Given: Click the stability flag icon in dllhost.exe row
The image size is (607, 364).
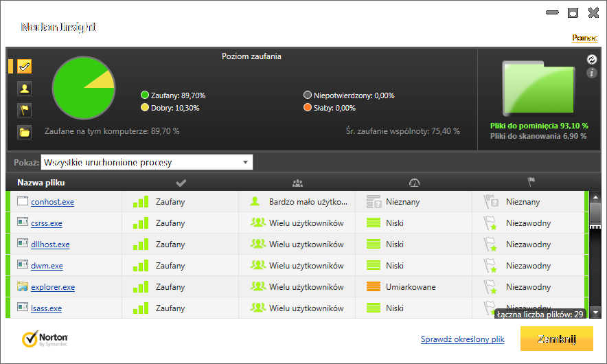Looking at the screenshot, I should pyautogui.click(x=490, y=244).
